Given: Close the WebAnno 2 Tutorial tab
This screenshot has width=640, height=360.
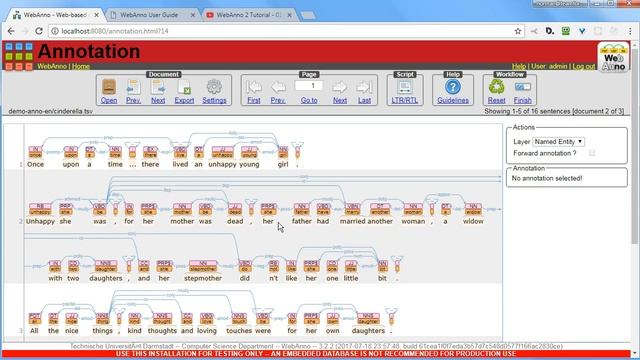Looking at the screenshot, I should pyautogui.click(x=289, y=15).
